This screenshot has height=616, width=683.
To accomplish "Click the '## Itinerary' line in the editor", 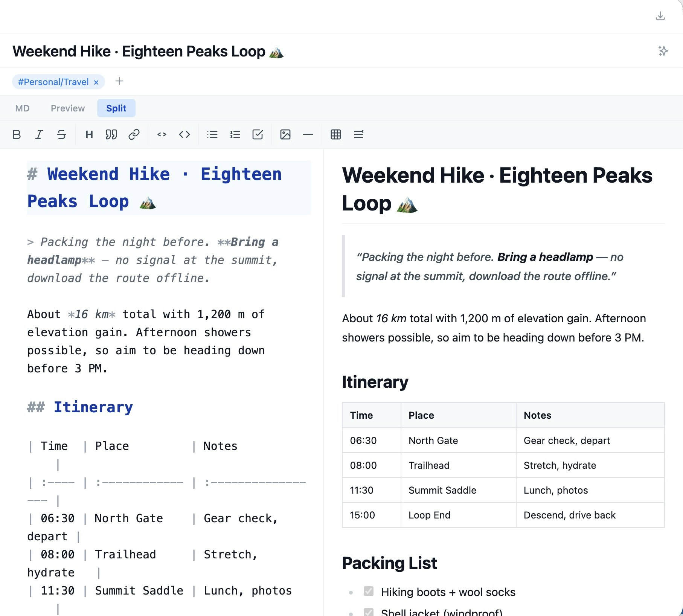I will pos(80,407).
